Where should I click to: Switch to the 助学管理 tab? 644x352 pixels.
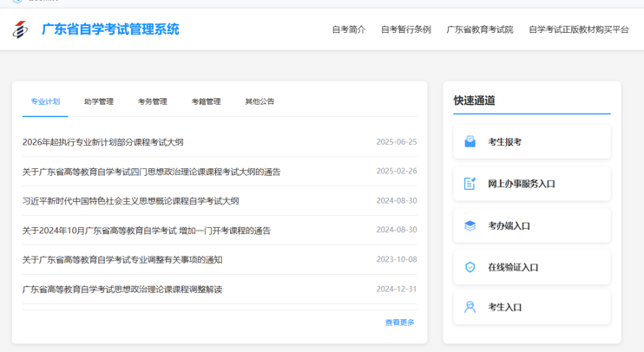point(99,101)
